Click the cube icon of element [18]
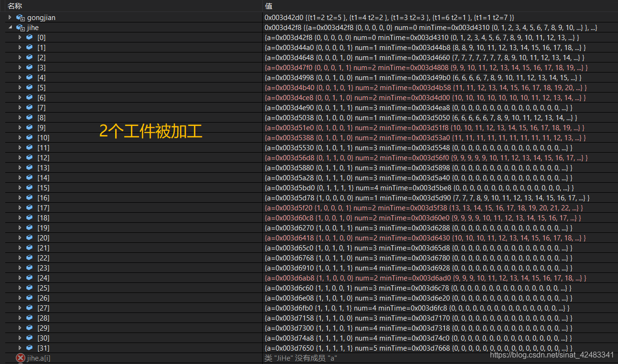The image size is (618, 364). [30, 218]
